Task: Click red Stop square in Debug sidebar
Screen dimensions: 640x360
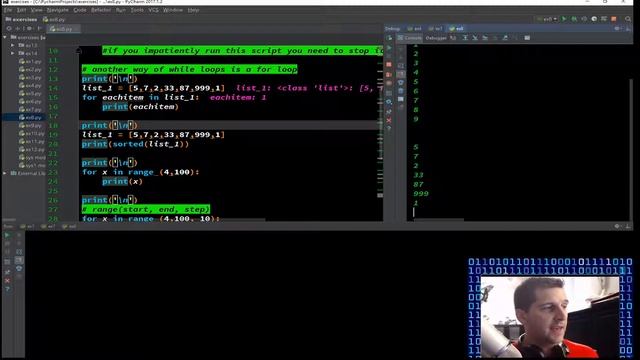Action: (x=389, y=64)
